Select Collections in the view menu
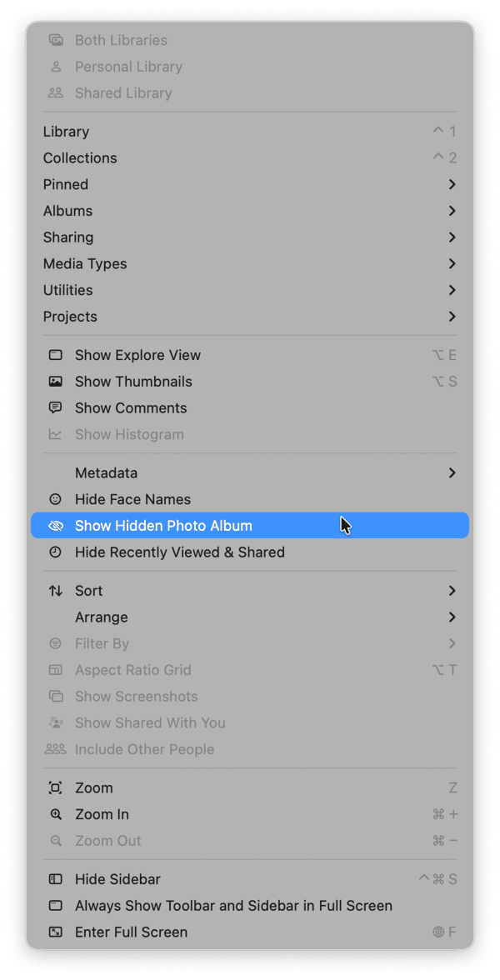 79,157
